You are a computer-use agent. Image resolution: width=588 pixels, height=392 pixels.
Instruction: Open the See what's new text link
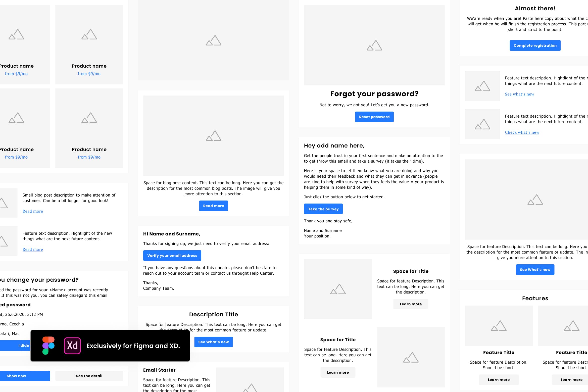tap(519, 94)
